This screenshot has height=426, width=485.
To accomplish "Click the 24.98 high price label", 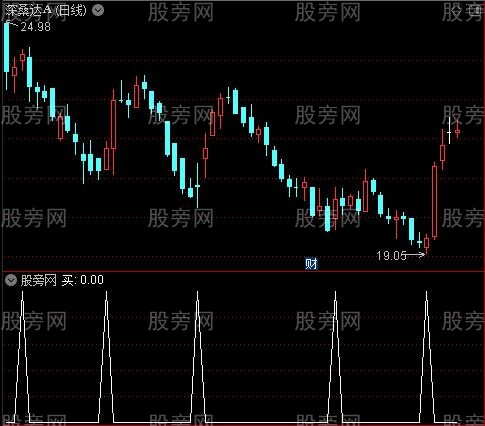I will coord(35,27).
